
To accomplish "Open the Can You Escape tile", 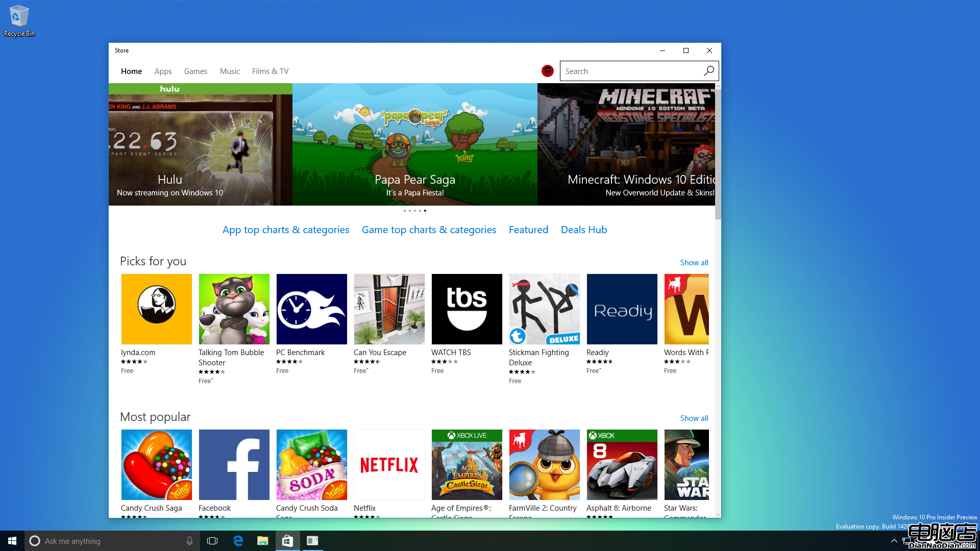I will 389,309.
